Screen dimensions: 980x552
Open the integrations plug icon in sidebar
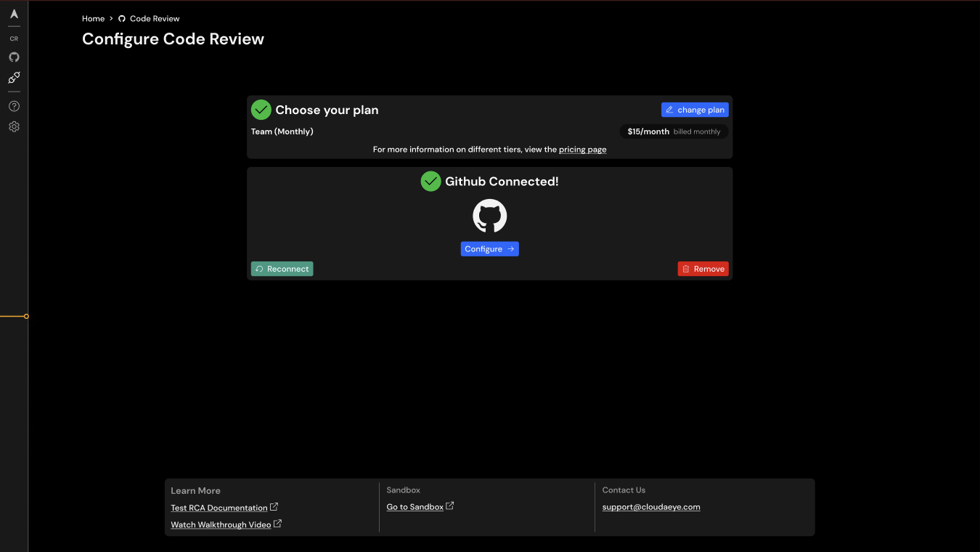[x=14, y=78]
